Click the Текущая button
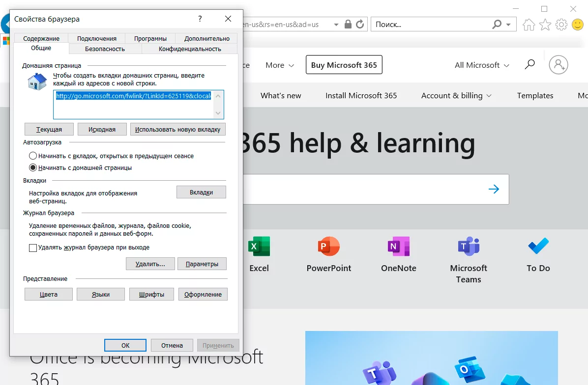This screenshot has height=385, width=588. [49, 129]
